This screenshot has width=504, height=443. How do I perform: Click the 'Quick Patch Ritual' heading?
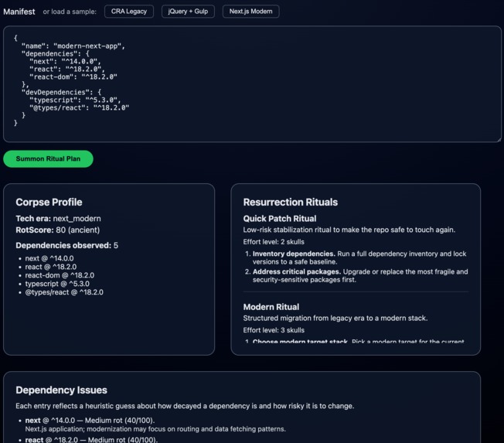280,219
